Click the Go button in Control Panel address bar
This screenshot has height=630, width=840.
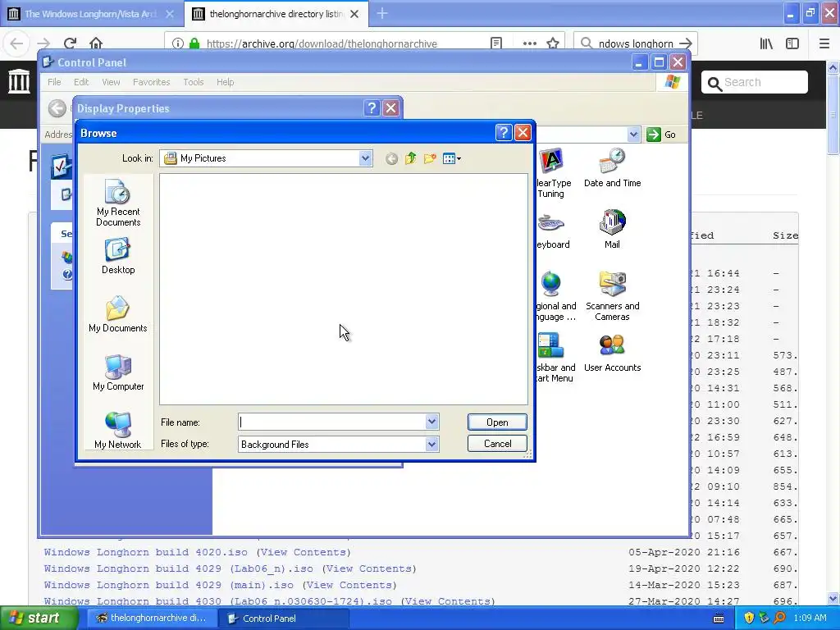pyautogui.click(x=661, y=135)
